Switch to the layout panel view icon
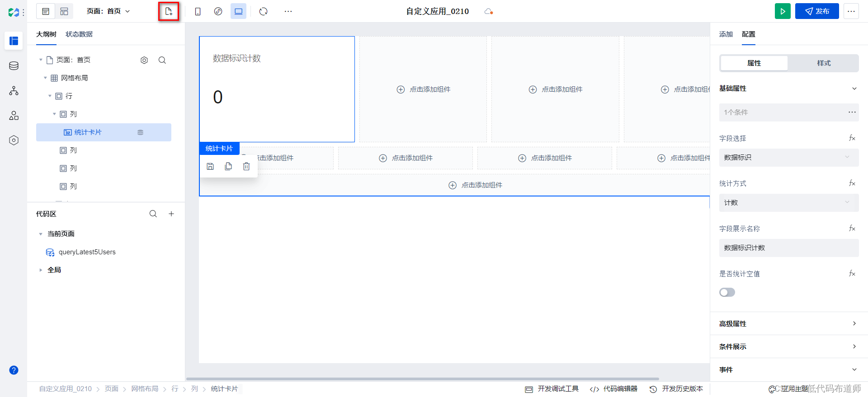 64,11
